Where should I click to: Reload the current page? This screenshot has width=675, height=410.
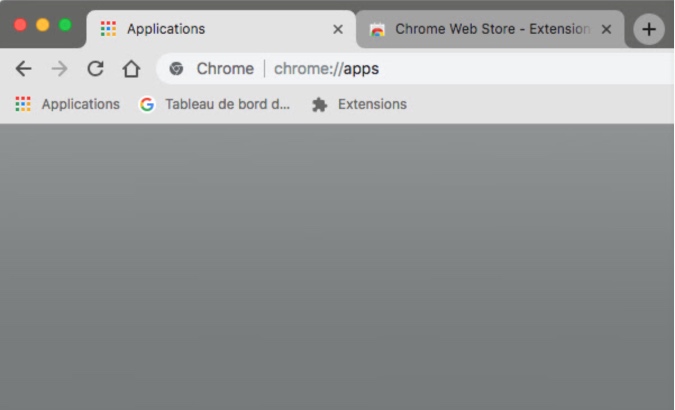coord(95,69)
